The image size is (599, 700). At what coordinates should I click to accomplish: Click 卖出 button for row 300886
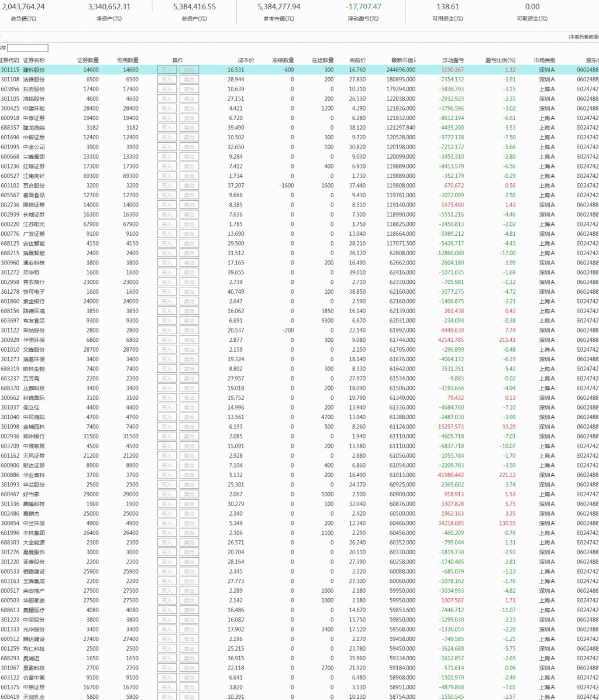(189, 475)
